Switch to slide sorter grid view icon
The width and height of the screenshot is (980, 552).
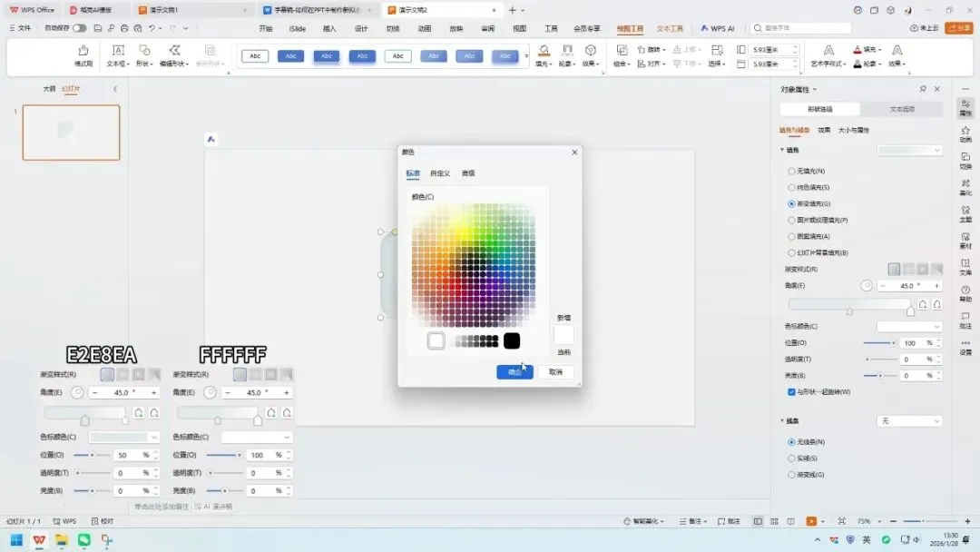[774, 521]
